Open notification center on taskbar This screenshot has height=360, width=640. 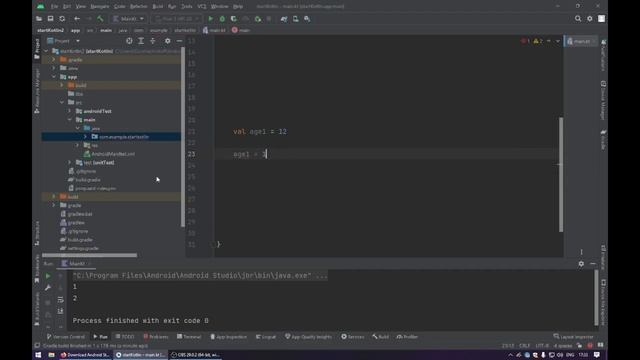(x=597, y=355)
